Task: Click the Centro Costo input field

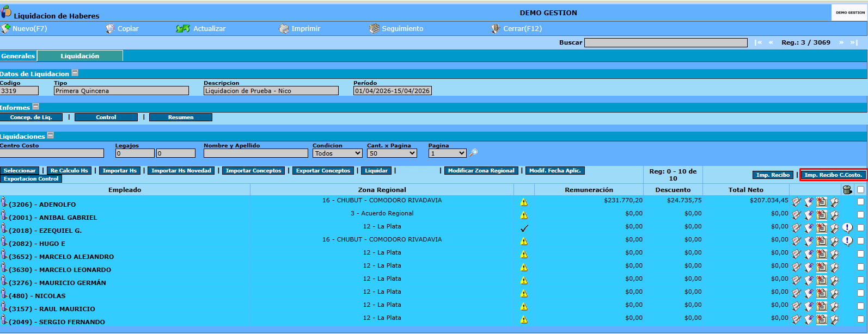Action: coord(52,153)
